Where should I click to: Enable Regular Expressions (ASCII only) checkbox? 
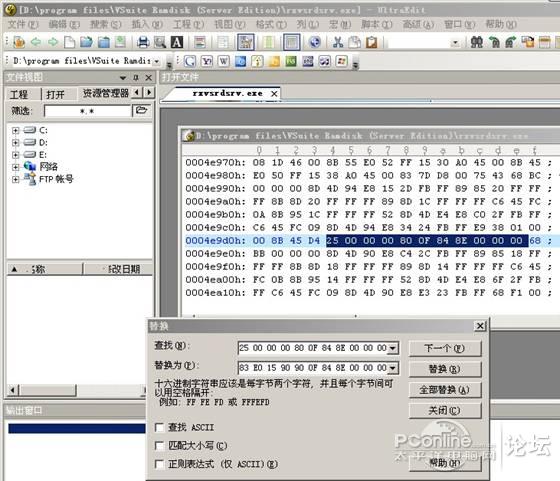[160, 464]
